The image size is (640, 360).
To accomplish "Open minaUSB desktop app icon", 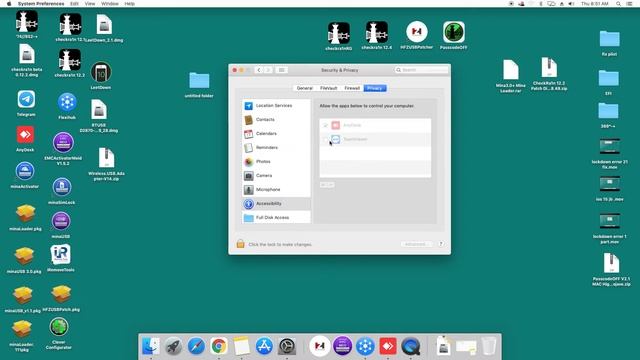I will click(x=61, y=222).
